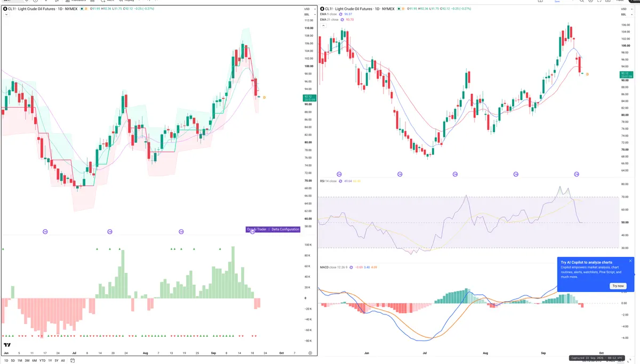Click the left chart event marker near July 20

(110, 231)
